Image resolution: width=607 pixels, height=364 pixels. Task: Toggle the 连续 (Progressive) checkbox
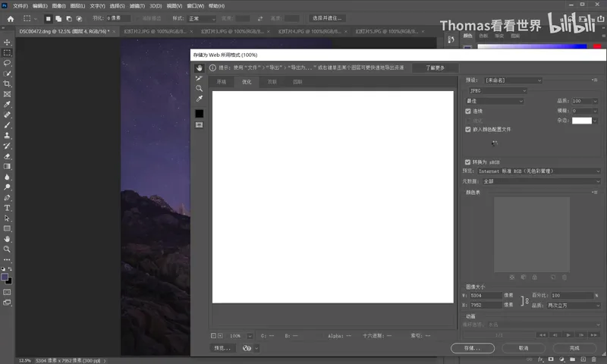coord(468,111)
